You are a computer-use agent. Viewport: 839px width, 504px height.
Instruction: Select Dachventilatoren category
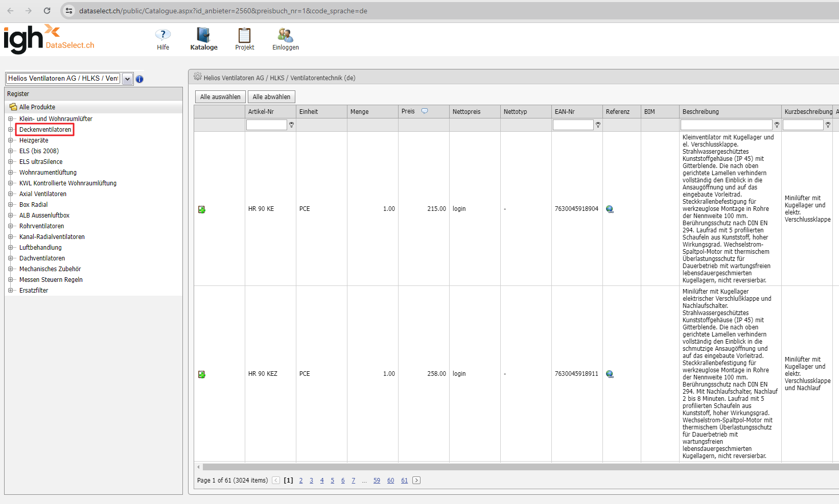point(42,258)
